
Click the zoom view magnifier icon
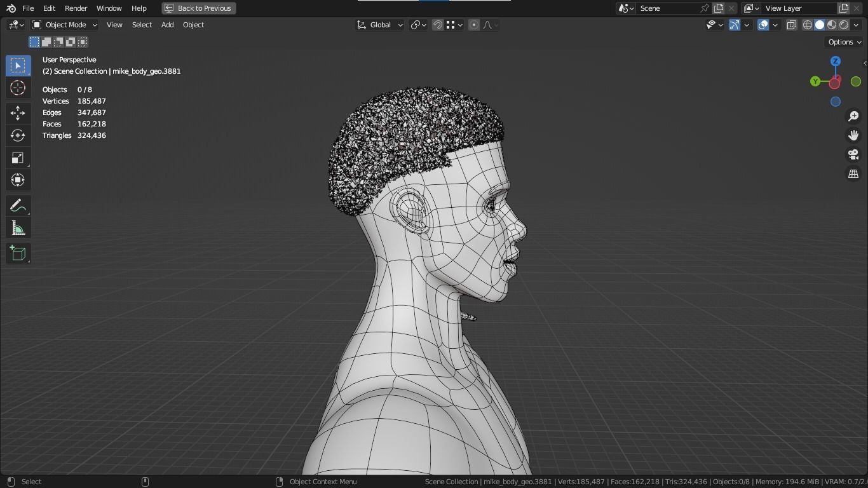click(x=853, y=116)
